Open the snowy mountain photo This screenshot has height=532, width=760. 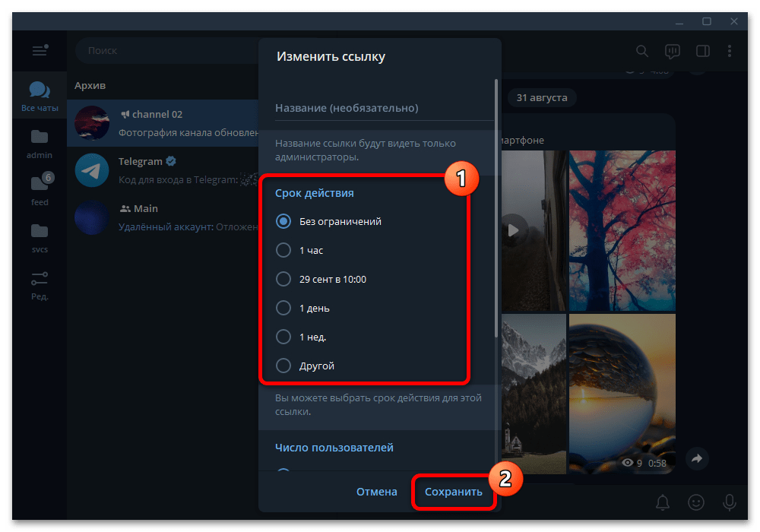coord(534,394)
